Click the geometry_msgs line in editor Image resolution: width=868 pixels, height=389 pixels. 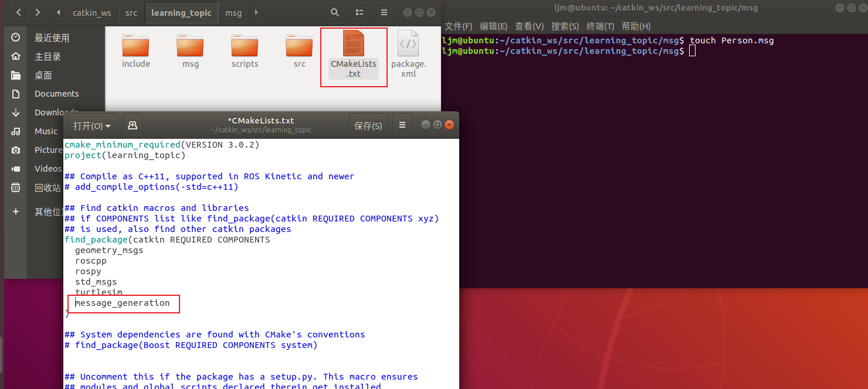[109, 250]
